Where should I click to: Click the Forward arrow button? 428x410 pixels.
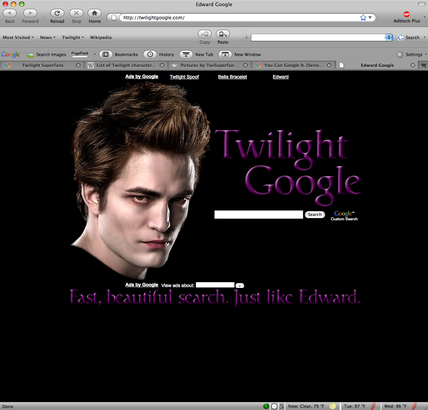30,13
